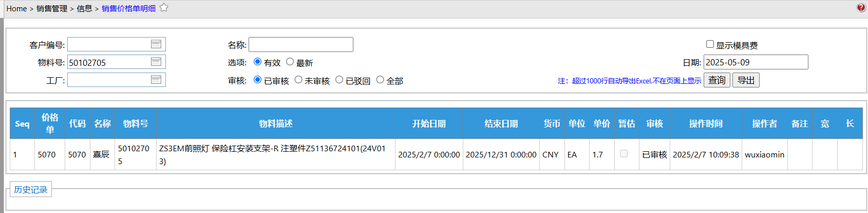Click the 查询 button
Screen dimensions: 868x213
point(717,80)
